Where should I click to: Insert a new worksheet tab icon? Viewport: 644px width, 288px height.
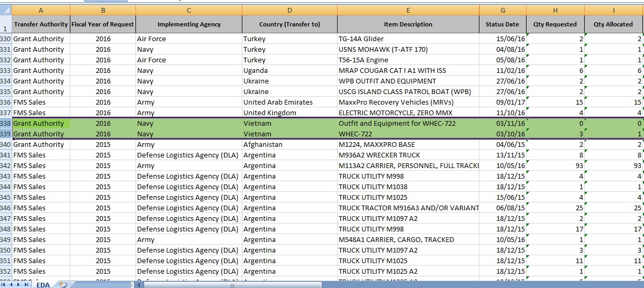pos(63,285)
